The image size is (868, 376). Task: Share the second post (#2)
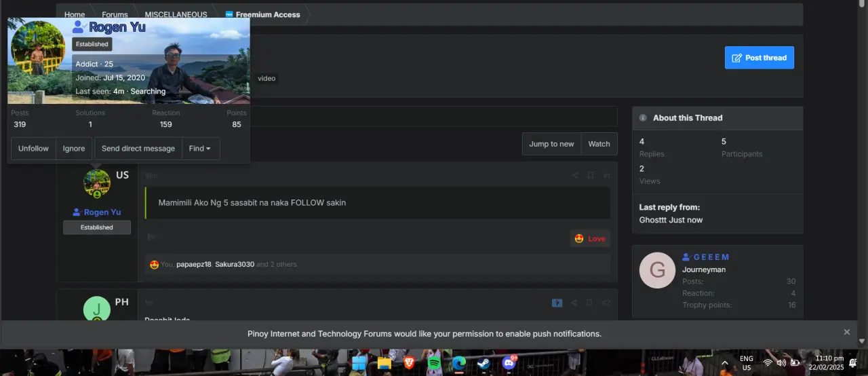coord(574,303)
